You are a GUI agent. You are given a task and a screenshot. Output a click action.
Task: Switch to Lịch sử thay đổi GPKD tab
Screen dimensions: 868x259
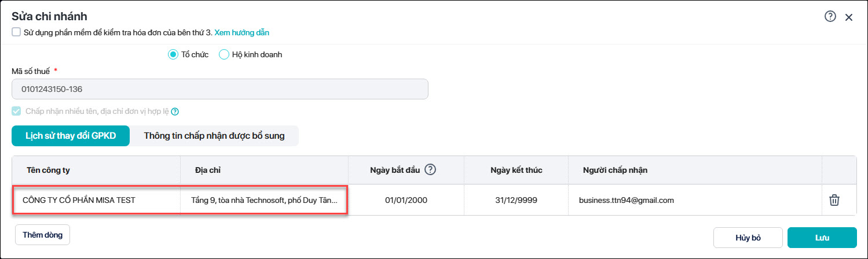tap(71, 136)
